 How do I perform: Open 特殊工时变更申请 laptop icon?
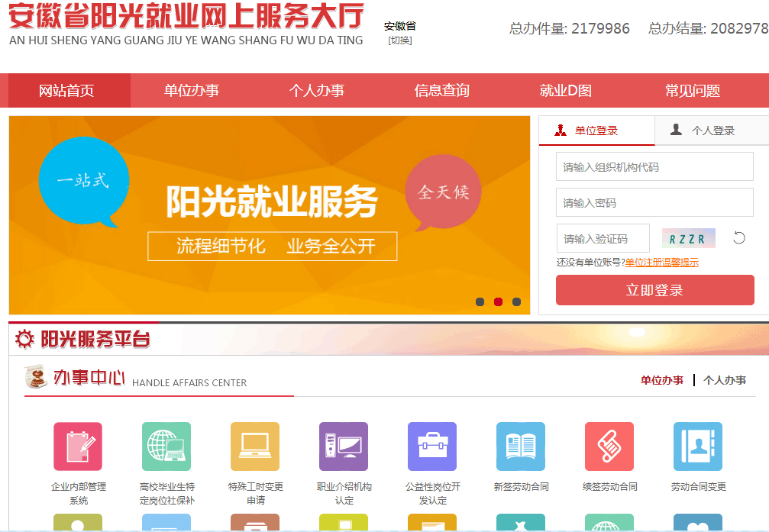click(254, 447)
